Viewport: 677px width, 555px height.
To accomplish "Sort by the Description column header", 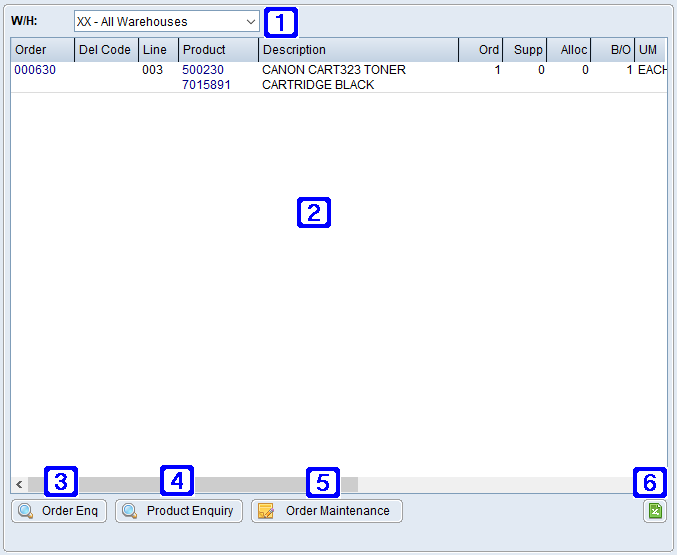I will 358,50.
